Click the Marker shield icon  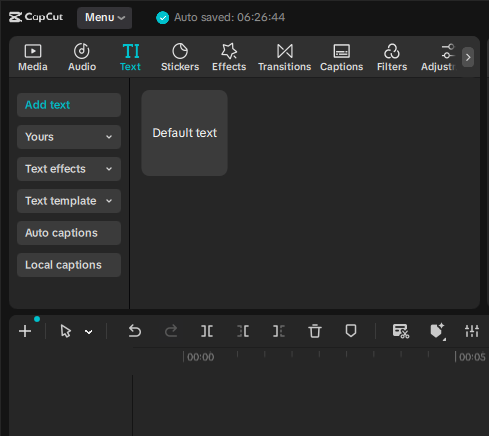[x=351, y=331]
